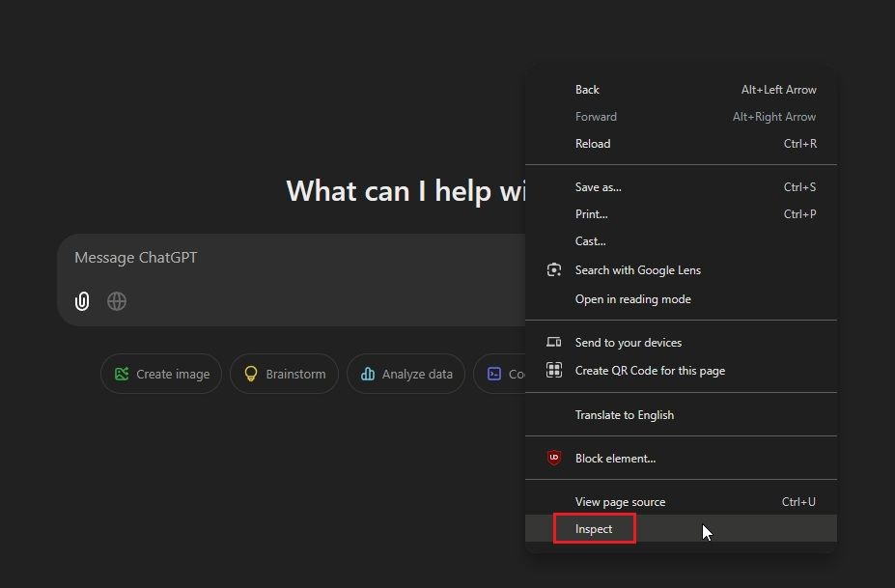Choose View page source
The height and width of the screenshot is (588, 895).
tap(681, 501)
